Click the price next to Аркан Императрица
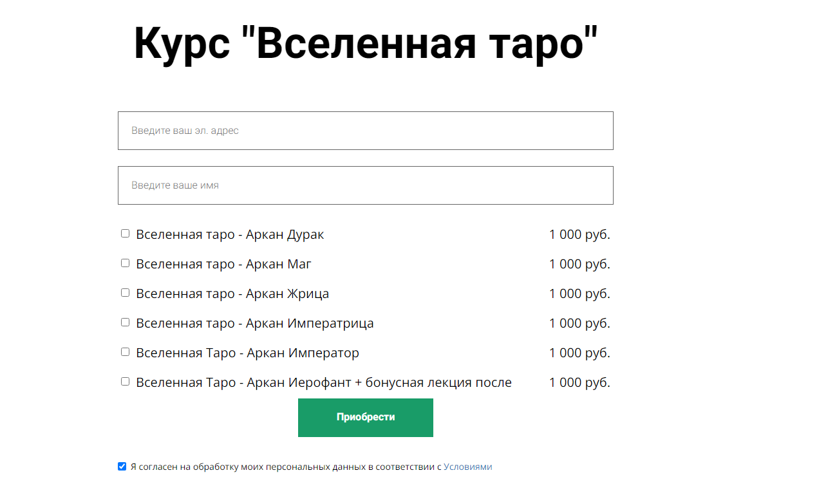This screenshot has height=504, width=837. [x=579, y=322]
